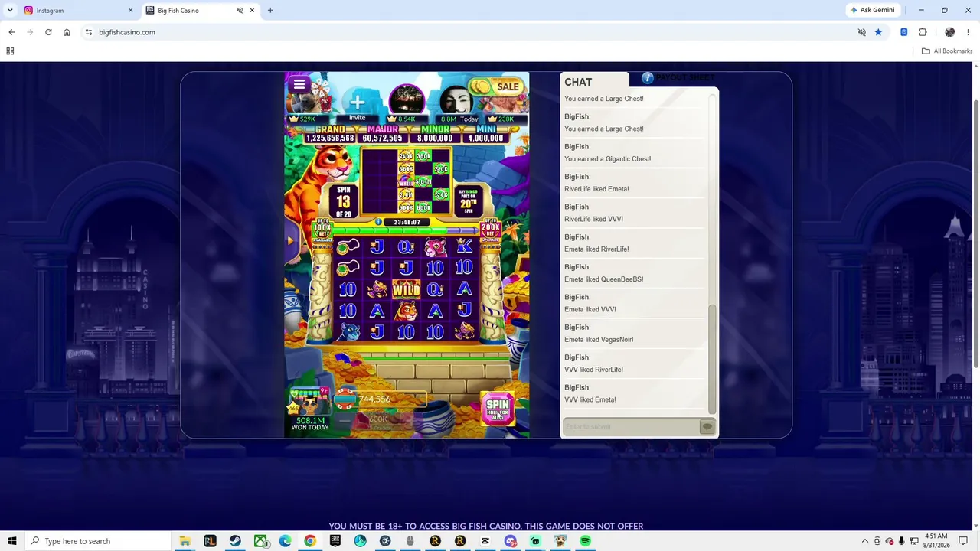This screenshot has width=980, height=551.
Task: Launch Epic Games from the taskbar
Action: [335, 541]
